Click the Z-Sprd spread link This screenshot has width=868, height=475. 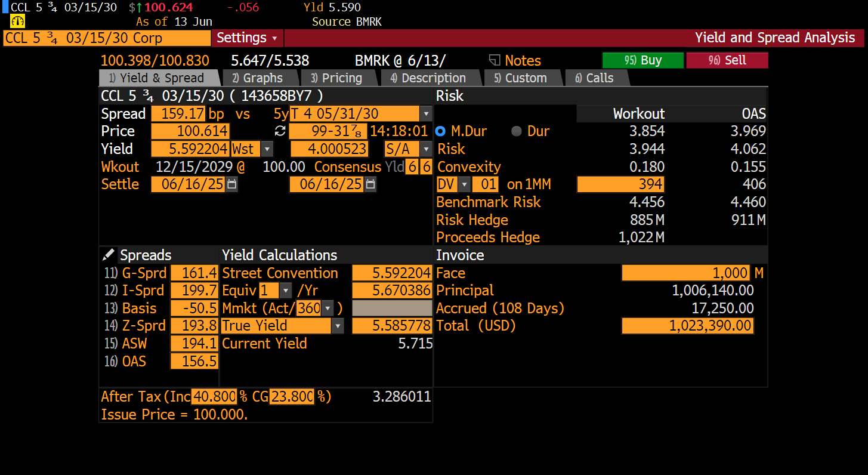click(x=135, y=326)
